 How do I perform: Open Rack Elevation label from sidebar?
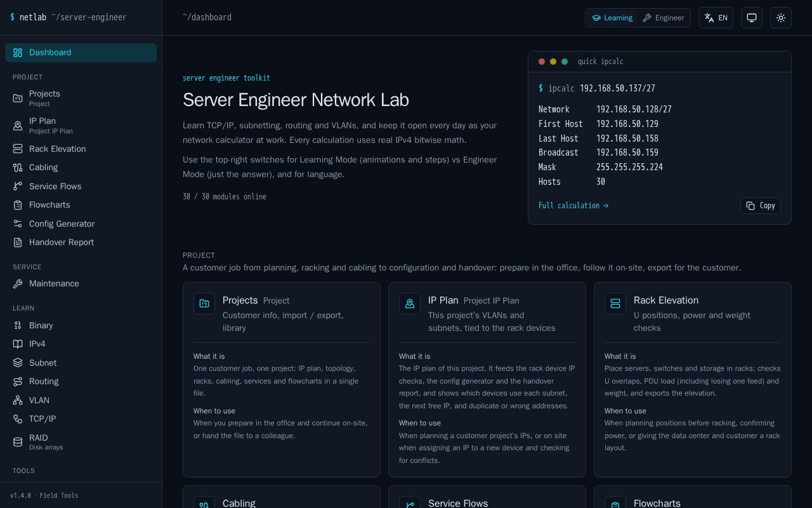click(57, 149)
